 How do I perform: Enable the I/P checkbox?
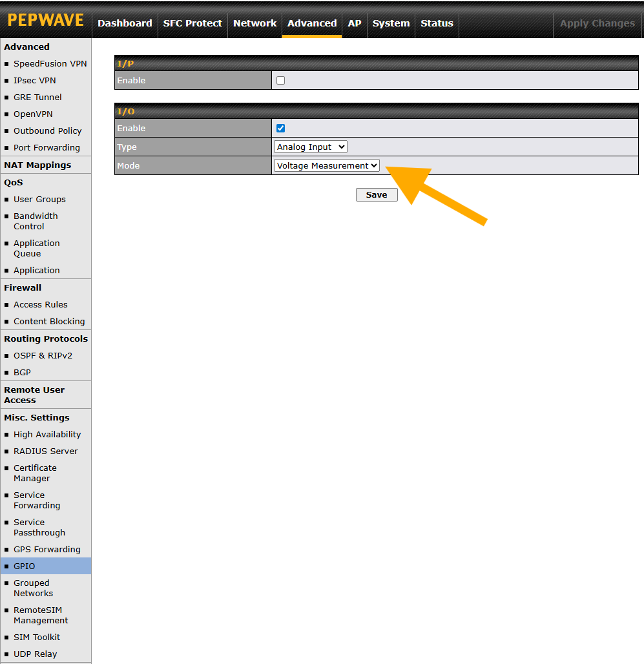280,81
